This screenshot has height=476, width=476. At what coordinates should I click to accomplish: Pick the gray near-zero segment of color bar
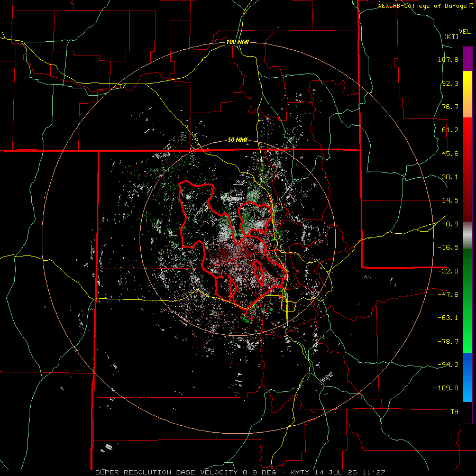[x=467, y=235]
